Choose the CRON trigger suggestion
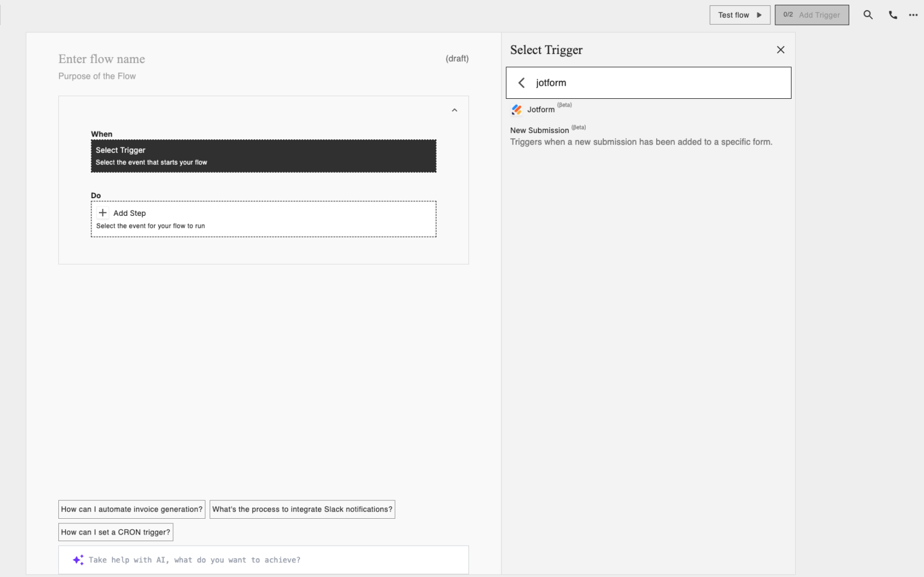This screenshot has height=577, width=924. click(x=115, y=532)
